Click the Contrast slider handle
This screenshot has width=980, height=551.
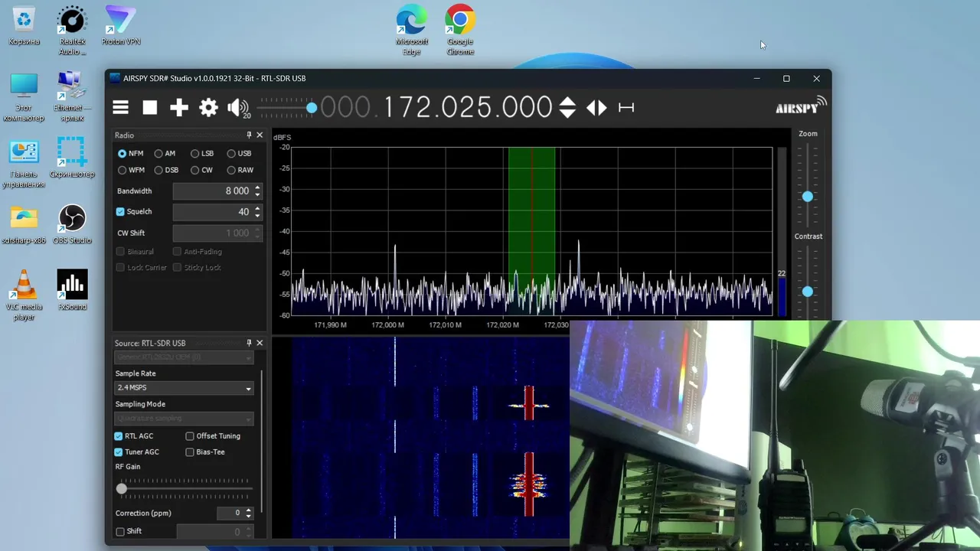pyautogui.click(x=808, y=292)
